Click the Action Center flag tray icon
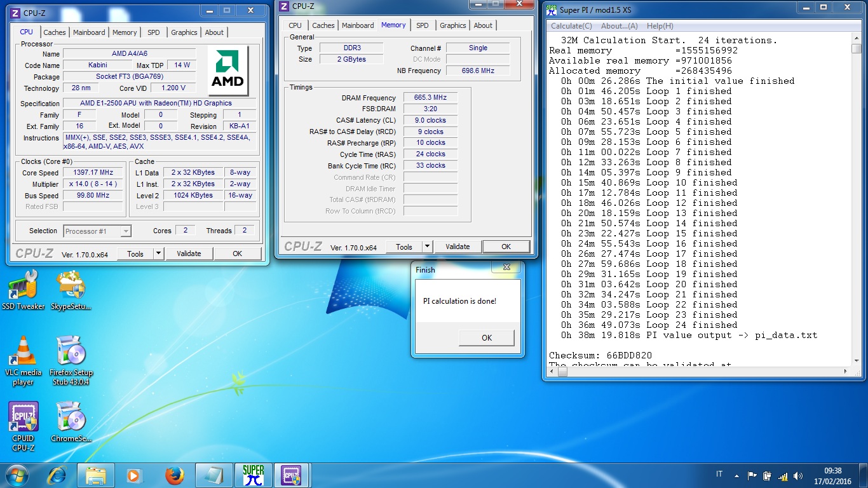The image size is (868, 488). [x=752, y=475]
